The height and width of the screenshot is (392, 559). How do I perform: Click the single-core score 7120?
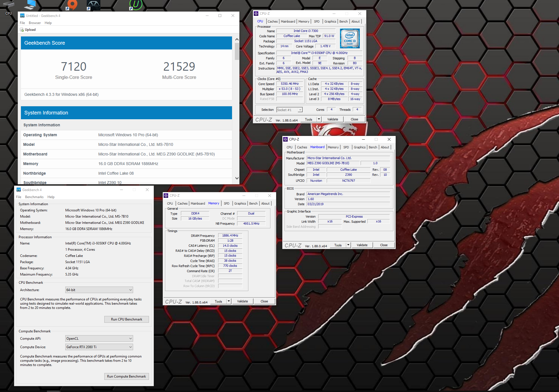[74, 67]
